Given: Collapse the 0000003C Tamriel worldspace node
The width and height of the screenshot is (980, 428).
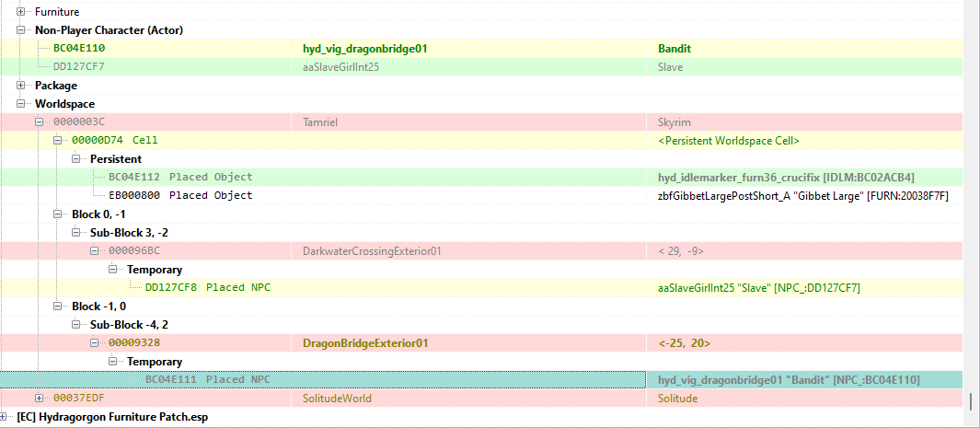Looking at the screenshot, I should 39,122.
